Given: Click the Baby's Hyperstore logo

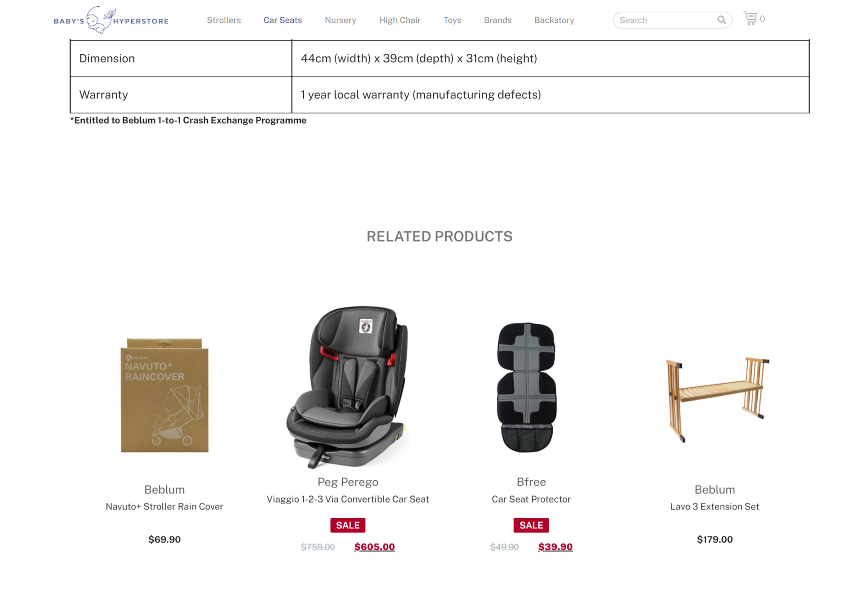Looking at the screenshot, I should [x=111, y=20].
